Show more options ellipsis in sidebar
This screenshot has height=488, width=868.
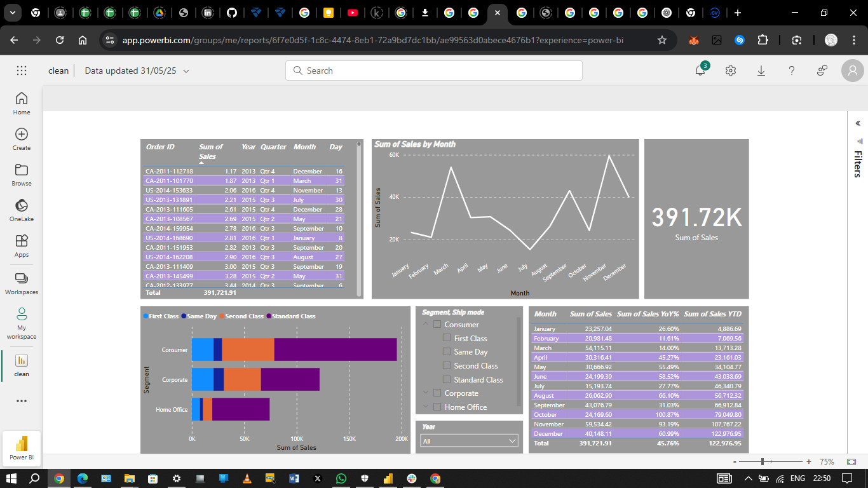22,401
